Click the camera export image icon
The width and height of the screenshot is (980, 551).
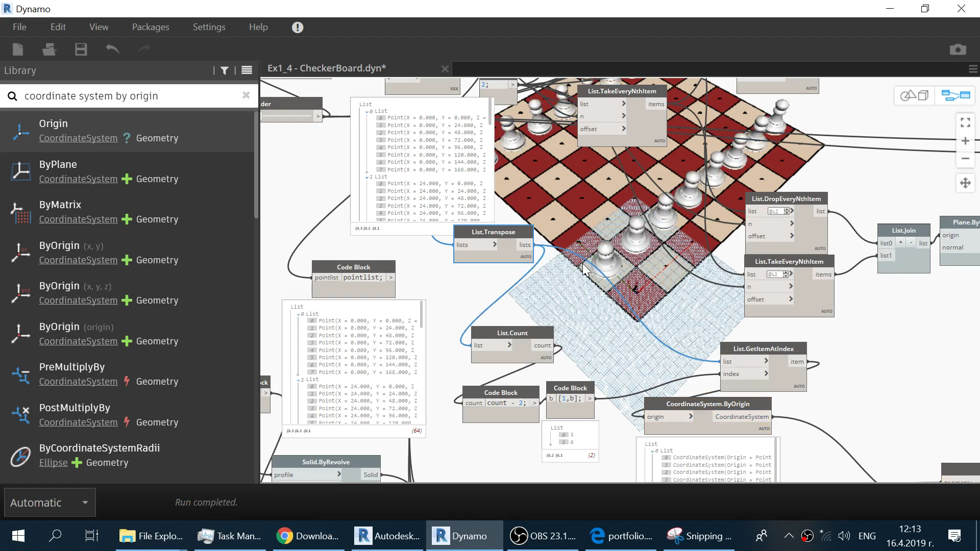coord(958,49)
